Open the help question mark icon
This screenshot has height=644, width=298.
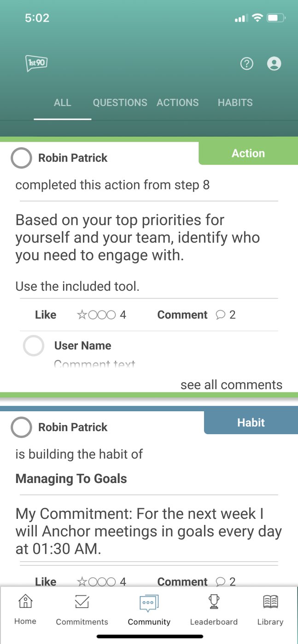click(x=247, y=63)
